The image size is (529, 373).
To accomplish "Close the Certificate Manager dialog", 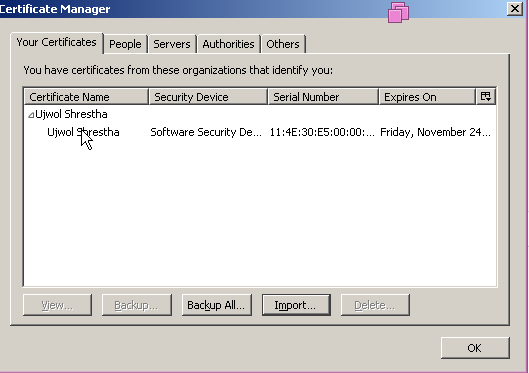I will pyautogui.click(x=514, y=8).
